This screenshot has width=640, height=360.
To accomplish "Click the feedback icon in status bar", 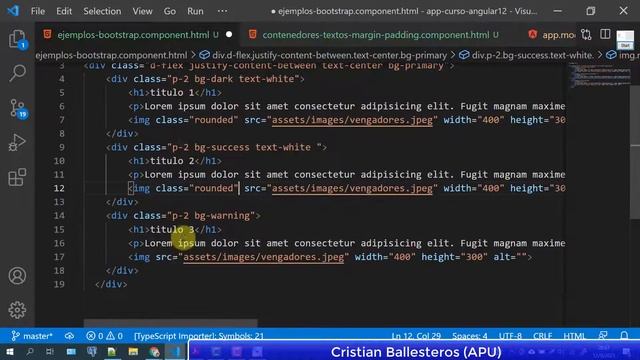I will 603,336.
